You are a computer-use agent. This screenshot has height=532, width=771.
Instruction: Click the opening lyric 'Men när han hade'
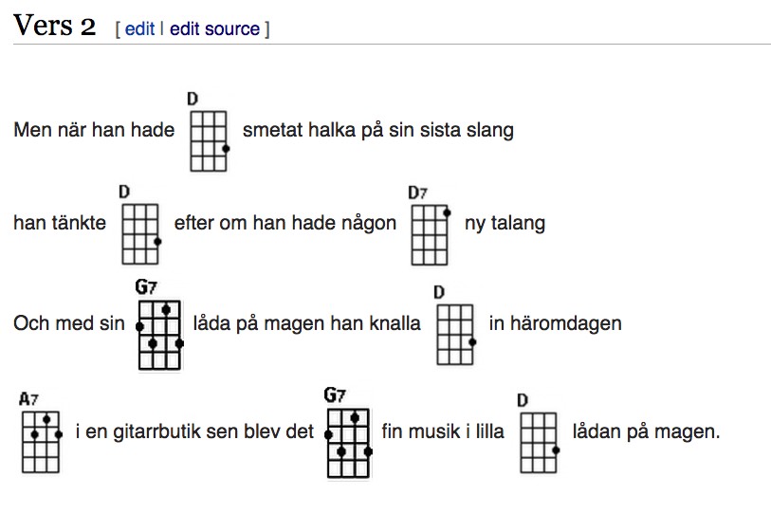[x=94, y=130]
